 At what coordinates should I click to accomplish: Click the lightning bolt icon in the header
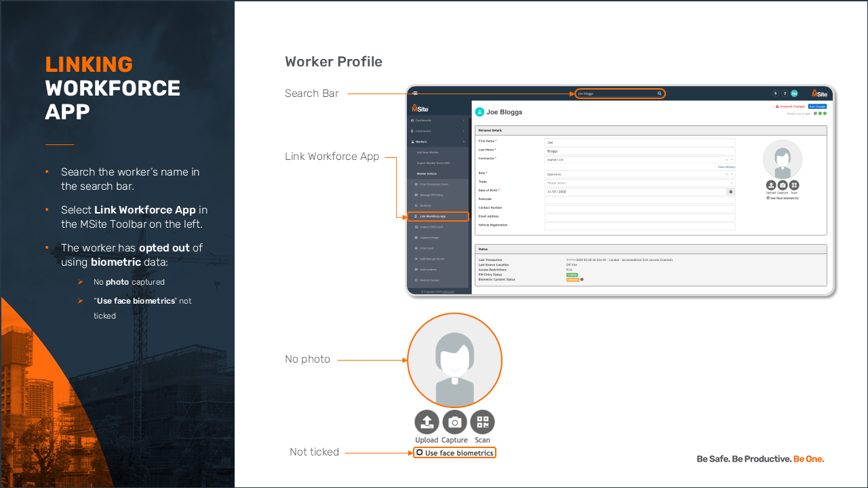tap(776, 94)
